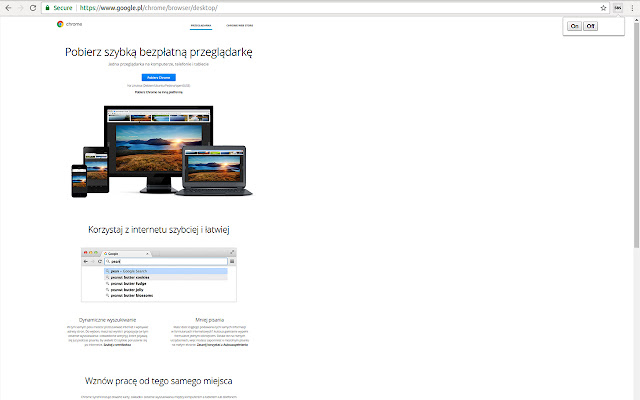Click the 'Secure' label in address bar
Screen dimensions: 640x400
click(x=63, y=8)
